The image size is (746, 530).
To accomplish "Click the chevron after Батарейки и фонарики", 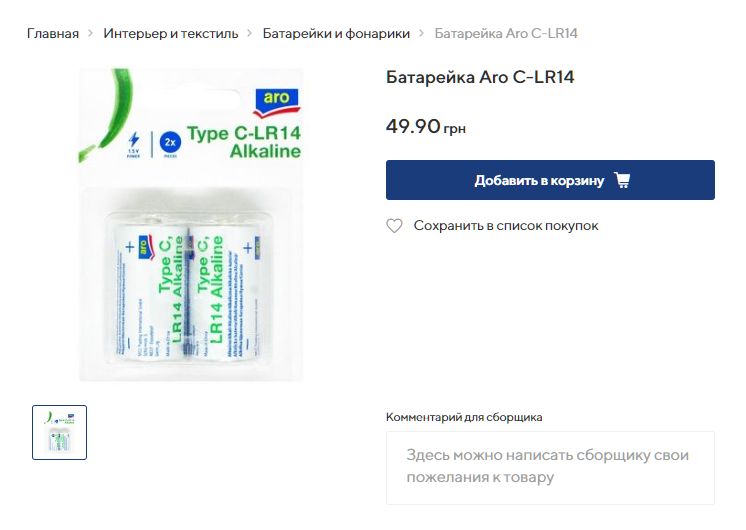I will (x=422, y=33).
